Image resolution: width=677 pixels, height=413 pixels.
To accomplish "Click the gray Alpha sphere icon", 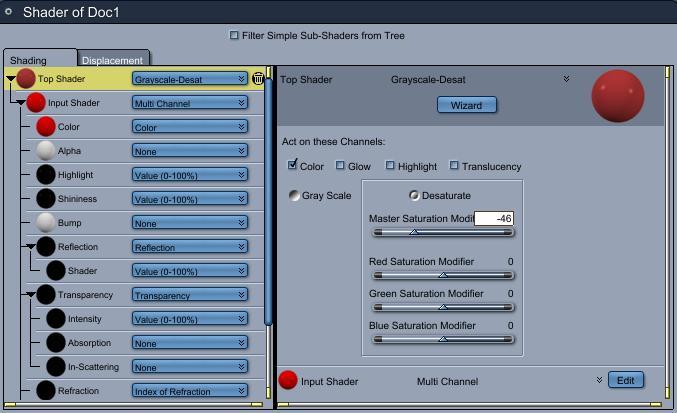I will coord(45,151).
